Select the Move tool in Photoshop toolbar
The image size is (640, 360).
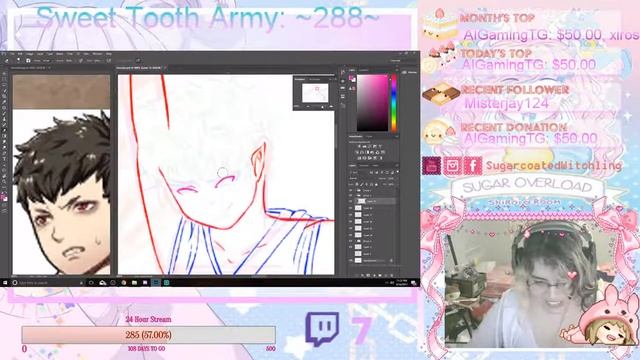point(4,73)
